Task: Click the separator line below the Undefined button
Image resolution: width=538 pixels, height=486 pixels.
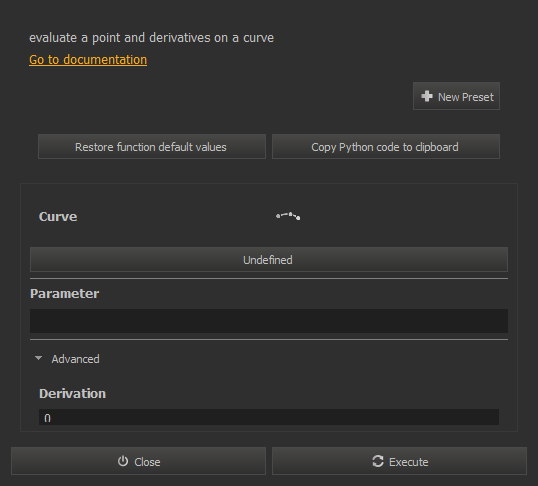Action: pos(269,278)
